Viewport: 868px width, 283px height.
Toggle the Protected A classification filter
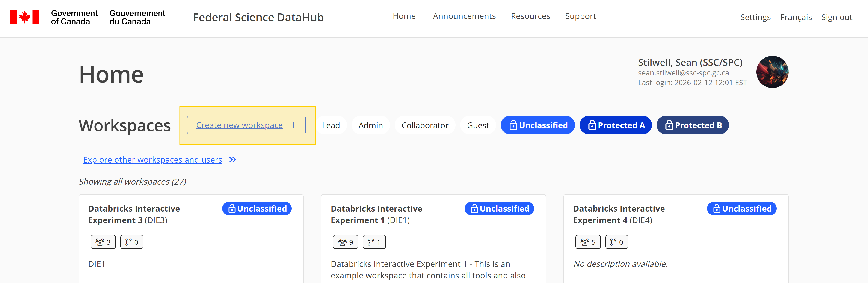[x=615, y=125]
